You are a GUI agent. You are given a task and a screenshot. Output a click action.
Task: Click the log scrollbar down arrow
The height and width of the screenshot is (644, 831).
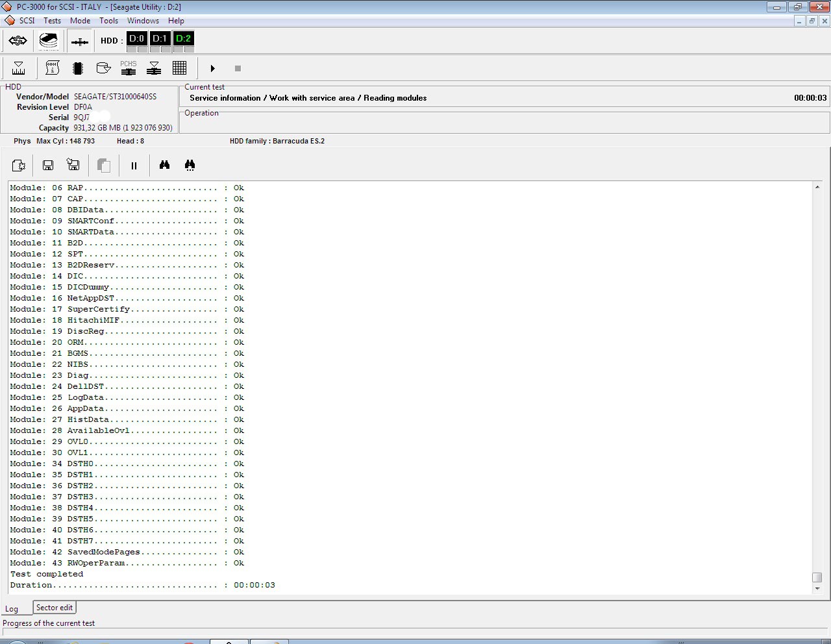click(817, 588)
